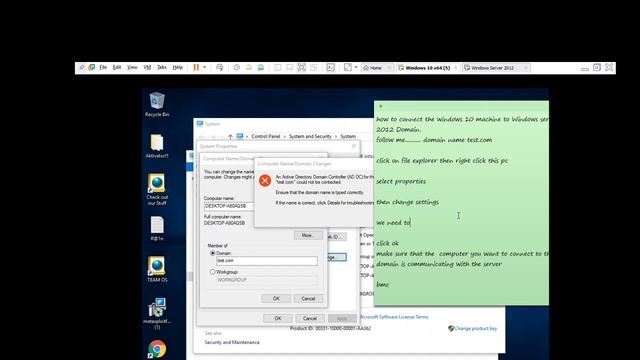This screenshot has height=360, width=640.
Task: Select the Workgroup radio button
Action: [212, 272]
